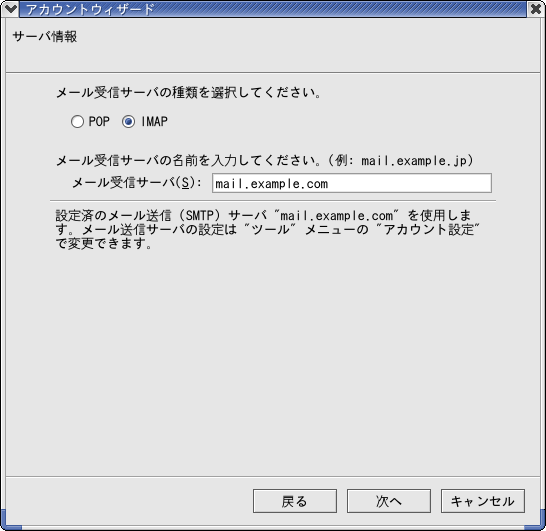Select the IMAP radio button
Image resolution: width=546 pixels, height=531 pixels.
click(128, 122)
